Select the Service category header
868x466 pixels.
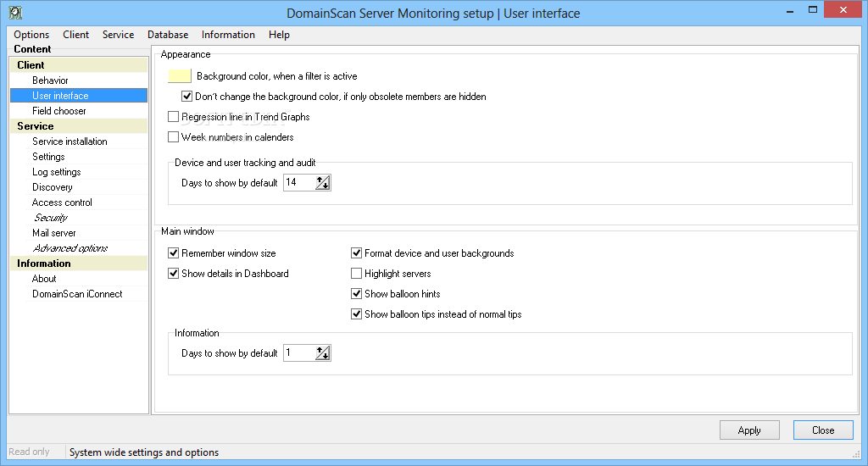(x=79, y=126)
